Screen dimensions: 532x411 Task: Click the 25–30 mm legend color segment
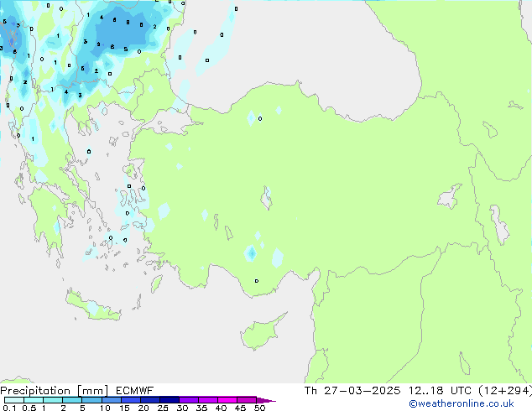click(169, 400)
